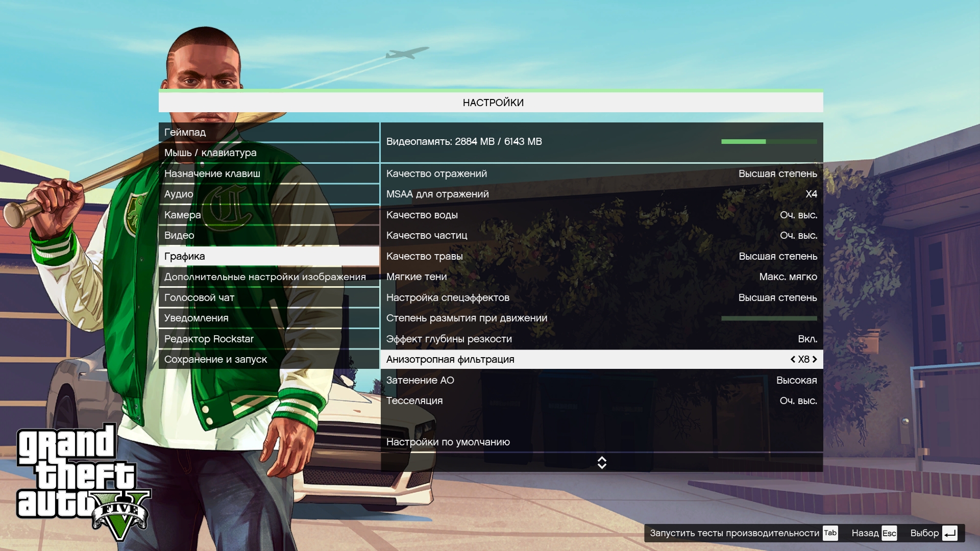
Task: Open the Сохранение и запуск category
Action: 269,359
